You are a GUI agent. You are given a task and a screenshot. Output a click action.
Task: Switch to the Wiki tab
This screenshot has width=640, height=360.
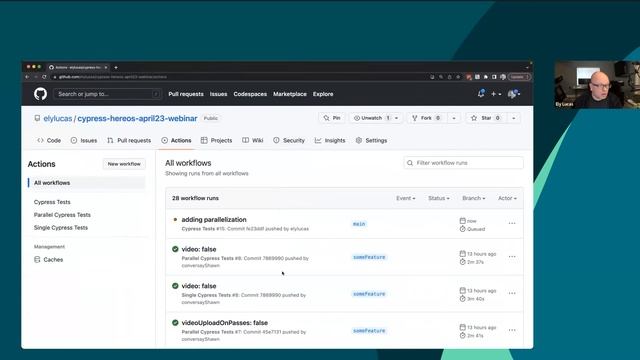click(x=253, y=140)
